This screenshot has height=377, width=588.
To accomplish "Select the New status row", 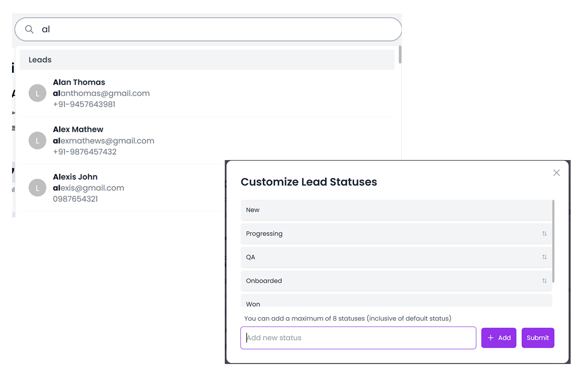I will coord(396,210).
